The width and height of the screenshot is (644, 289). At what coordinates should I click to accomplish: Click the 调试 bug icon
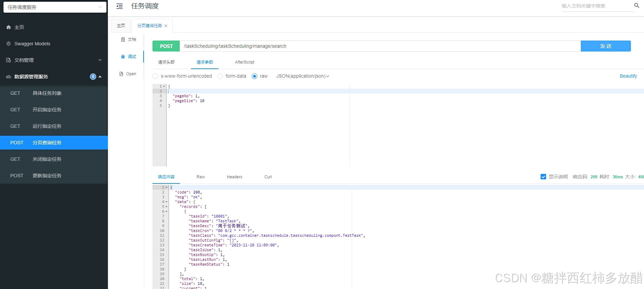[123, 57]
